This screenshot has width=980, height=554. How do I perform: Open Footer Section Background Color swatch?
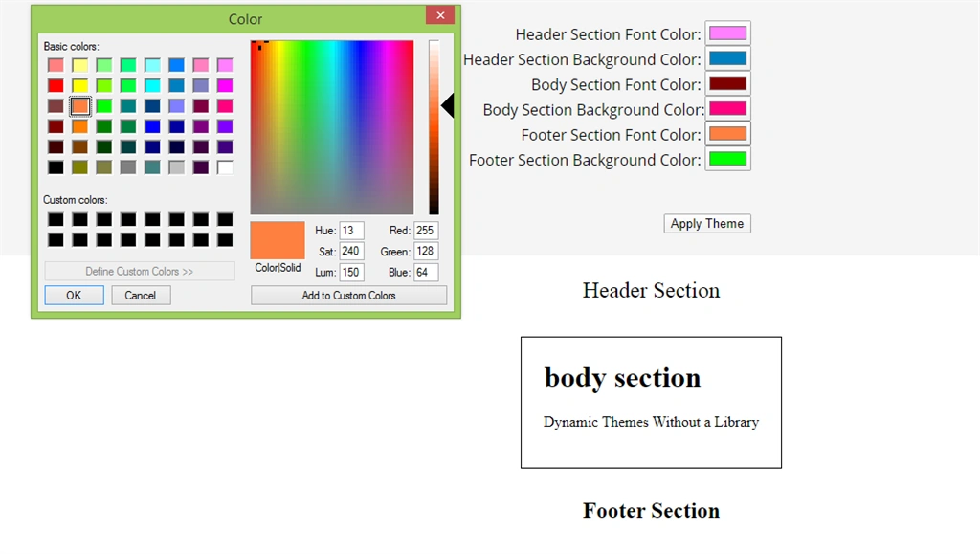(727, 159)
